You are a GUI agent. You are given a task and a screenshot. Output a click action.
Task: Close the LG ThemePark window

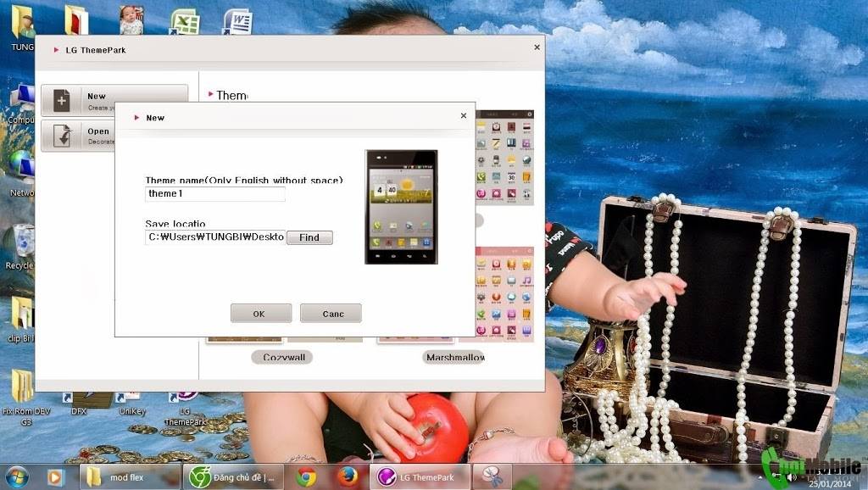pos(537,47)
